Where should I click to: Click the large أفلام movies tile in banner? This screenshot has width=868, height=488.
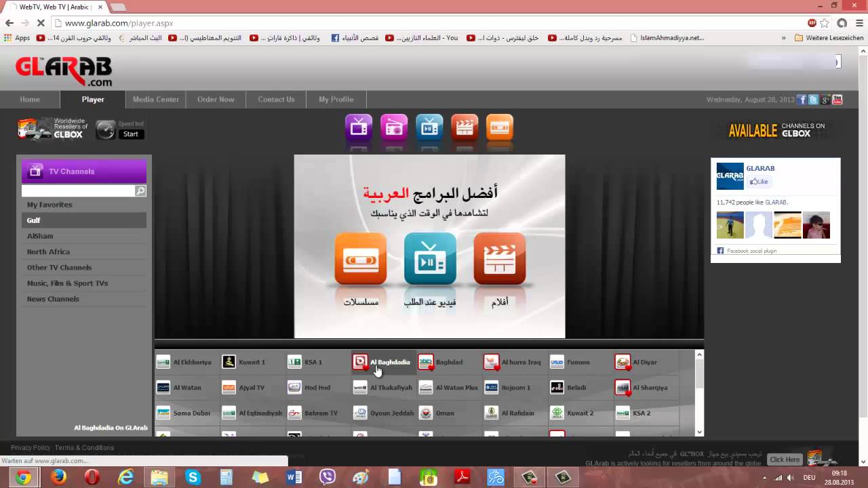tap(500, 259)
